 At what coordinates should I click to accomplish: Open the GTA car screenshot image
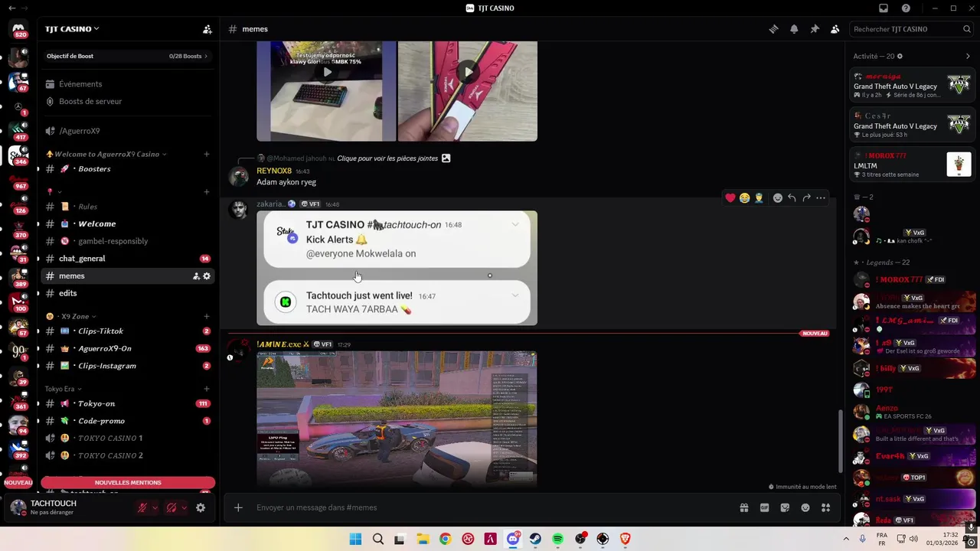[397, 419]
